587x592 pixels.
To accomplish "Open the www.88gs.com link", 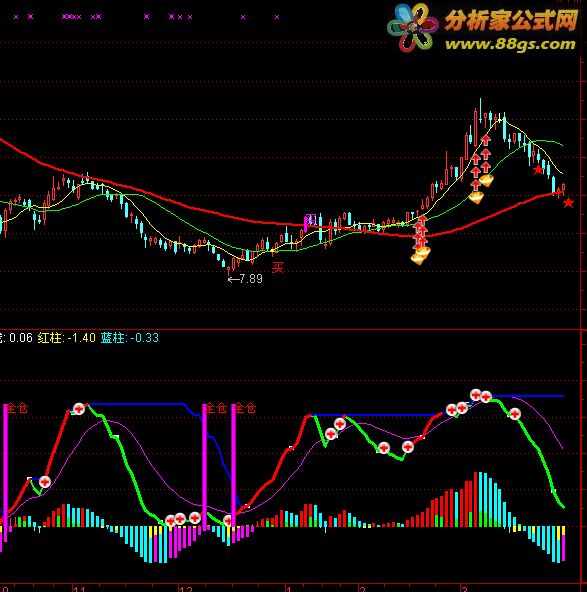I will point(510,44).
